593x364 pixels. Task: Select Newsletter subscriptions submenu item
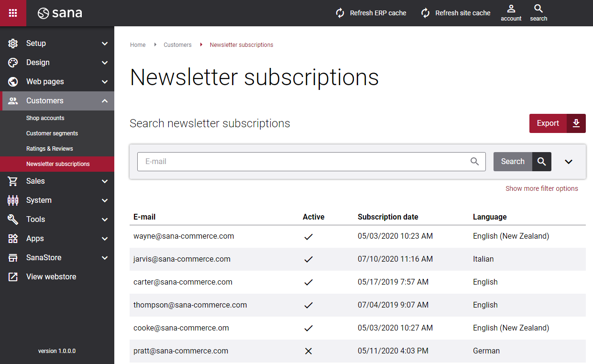pos(58,164)
